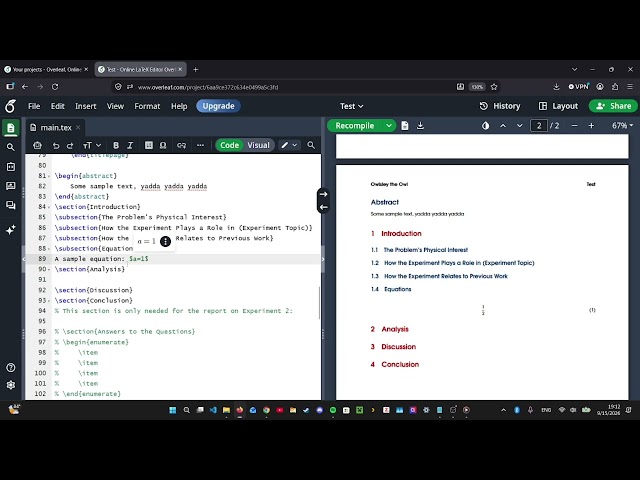View compile logs document icon

405,126
